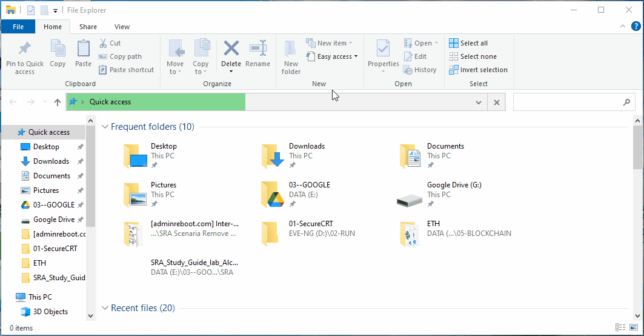Screen dimensions: 644x336
Task: Create a New folder from the ribbon
Action: click(291, 58)
